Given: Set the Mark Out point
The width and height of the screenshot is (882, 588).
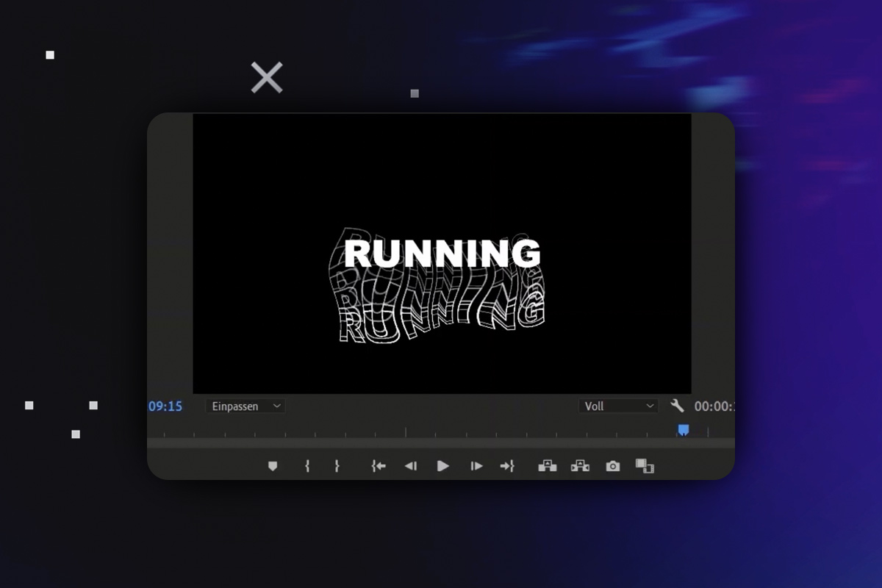Looking at the screenshot, I should point(337,466).
